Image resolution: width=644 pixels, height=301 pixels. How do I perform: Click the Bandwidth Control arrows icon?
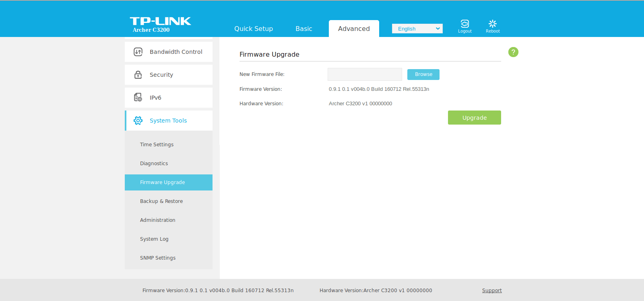point(138,52)
